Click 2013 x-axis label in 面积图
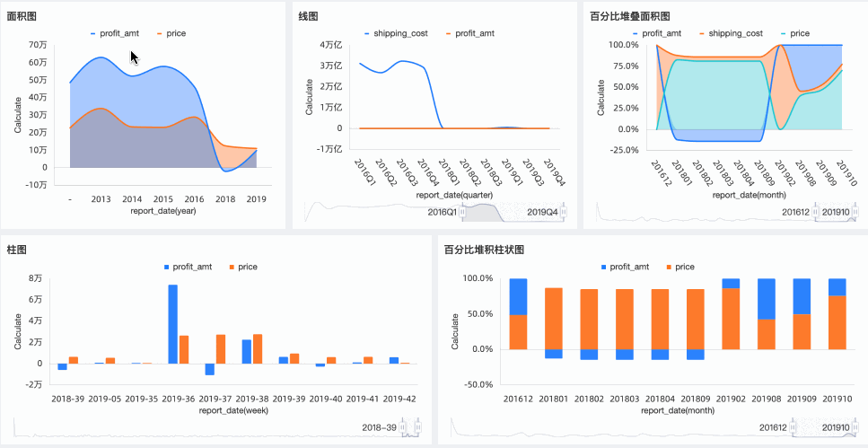The width and height of the screenshot is (868, 448). tap(101, 199)
